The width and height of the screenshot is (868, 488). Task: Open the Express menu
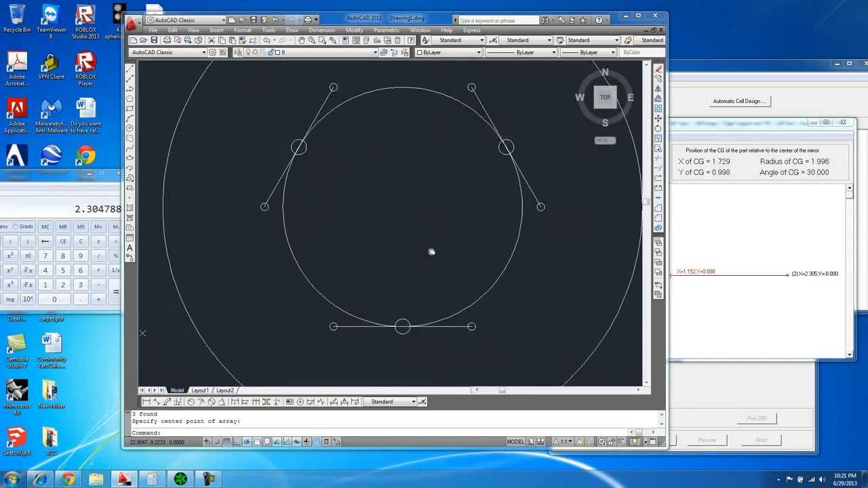click(x=471, y=30)
